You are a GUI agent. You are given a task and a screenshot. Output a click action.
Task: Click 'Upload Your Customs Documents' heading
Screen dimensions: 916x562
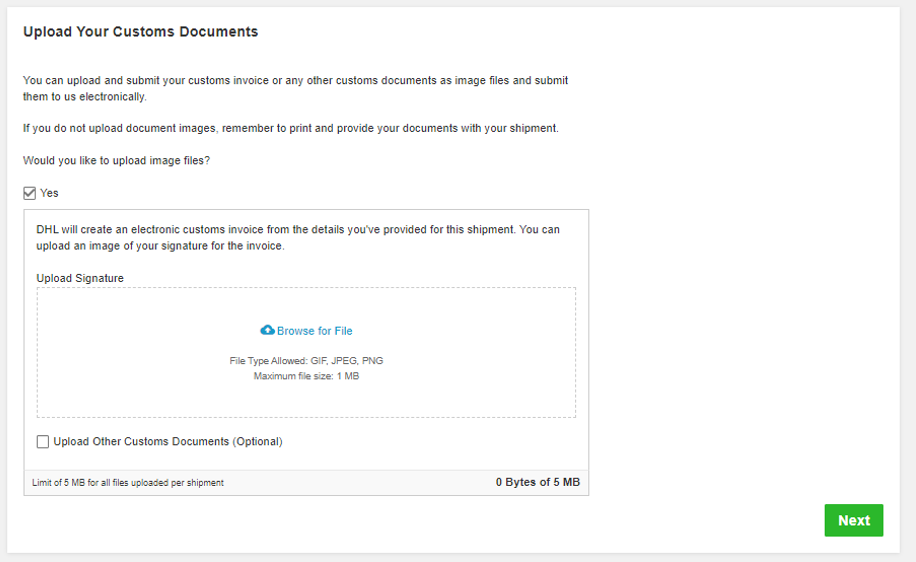[x=140, y=32]
